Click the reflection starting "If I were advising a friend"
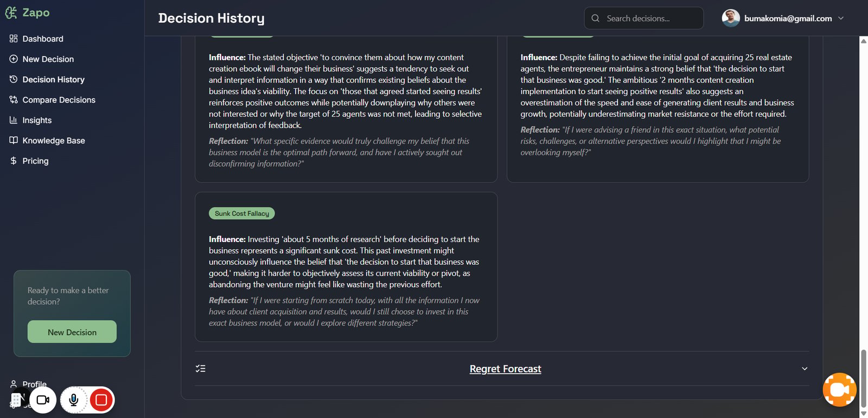The image size is (868, 418). pyautogui.click(x=651, y=141)
